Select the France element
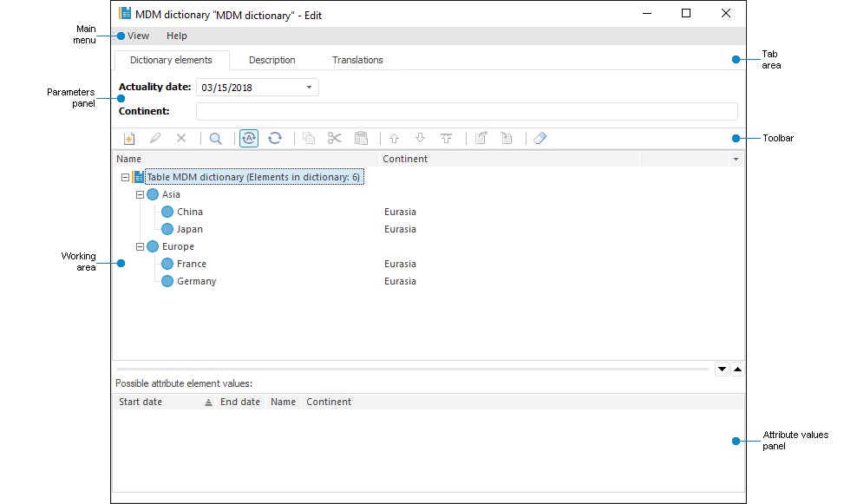 [192, 264]
